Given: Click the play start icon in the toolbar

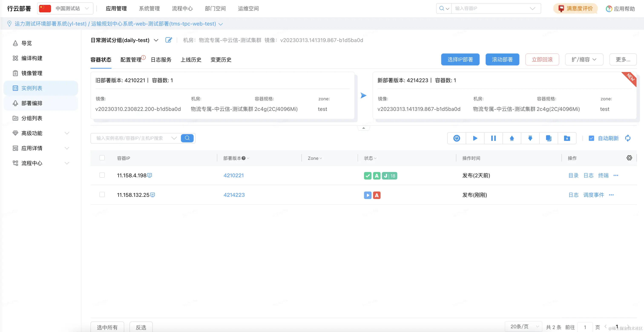Looking at the screenshot, I should pyautogui.click(x=475, y=138).
